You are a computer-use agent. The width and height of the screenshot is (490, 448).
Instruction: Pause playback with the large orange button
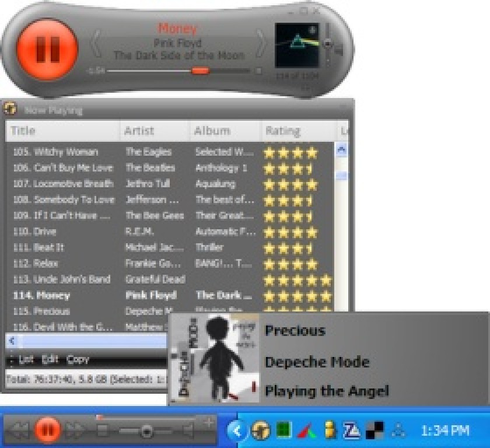47,50
